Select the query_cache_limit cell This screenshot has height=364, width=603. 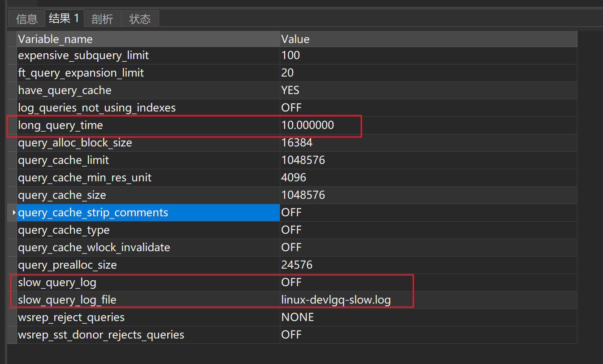(148, 160)
